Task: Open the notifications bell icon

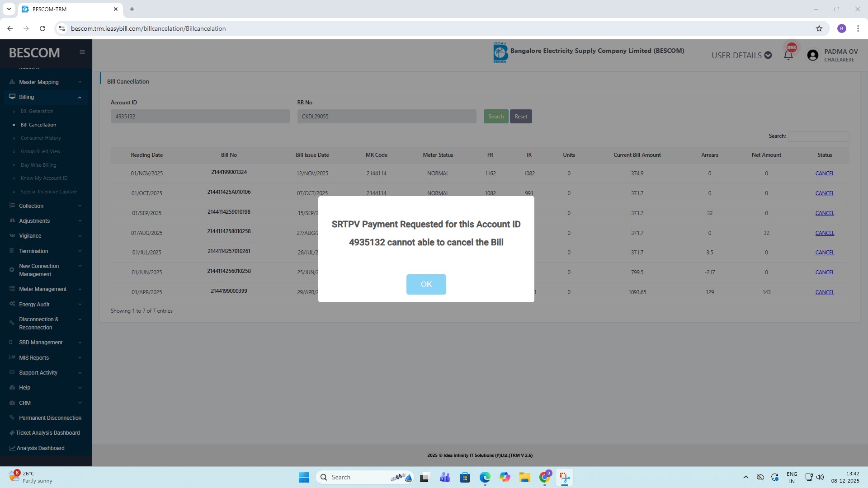Action: [788, 55]
